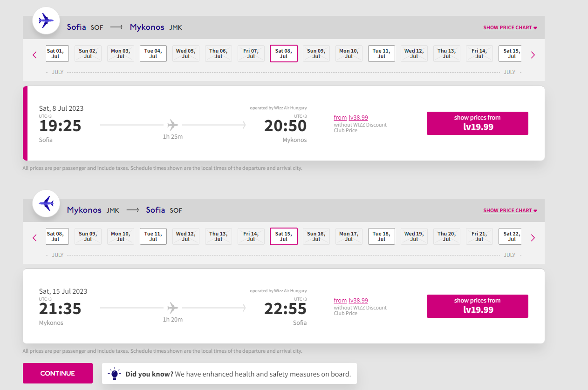
Task: Expand return flight Show Price Chart
Action: point(510,210)
